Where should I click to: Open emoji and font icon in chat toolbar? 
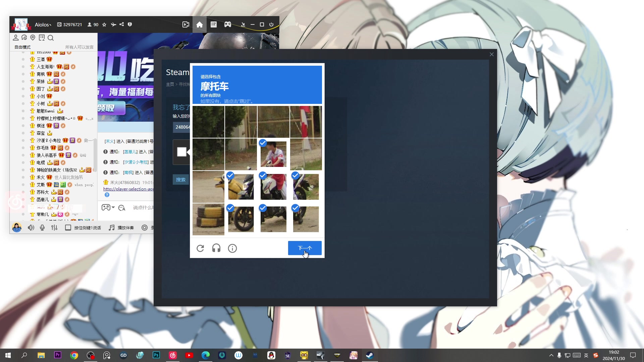coord(122,208)
